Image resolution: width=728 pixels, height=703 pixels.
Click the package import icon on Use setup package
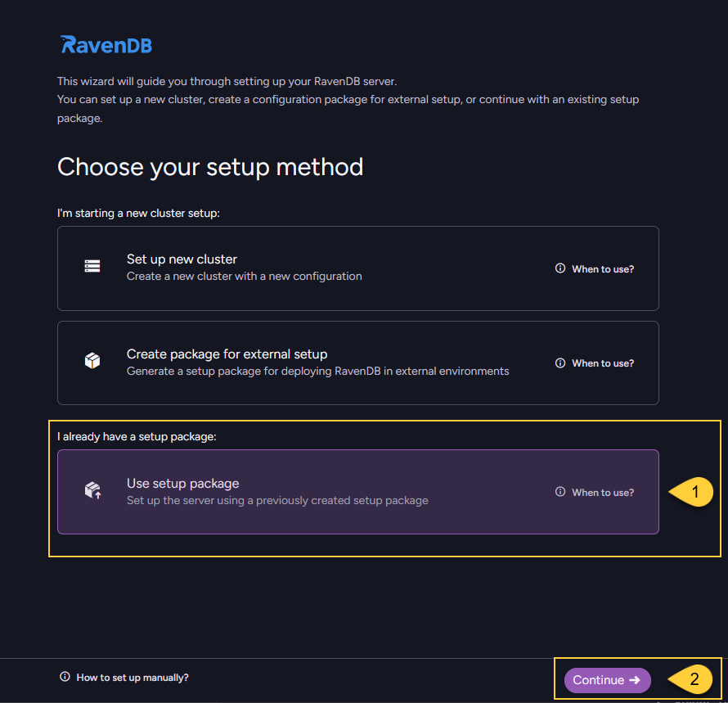click(92, 489)
